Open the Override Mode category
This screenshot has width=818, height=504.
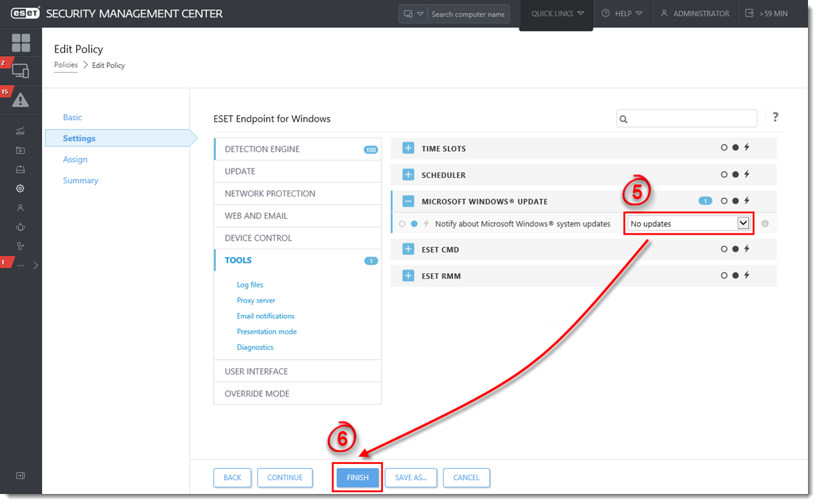click(x=297, y=394)
